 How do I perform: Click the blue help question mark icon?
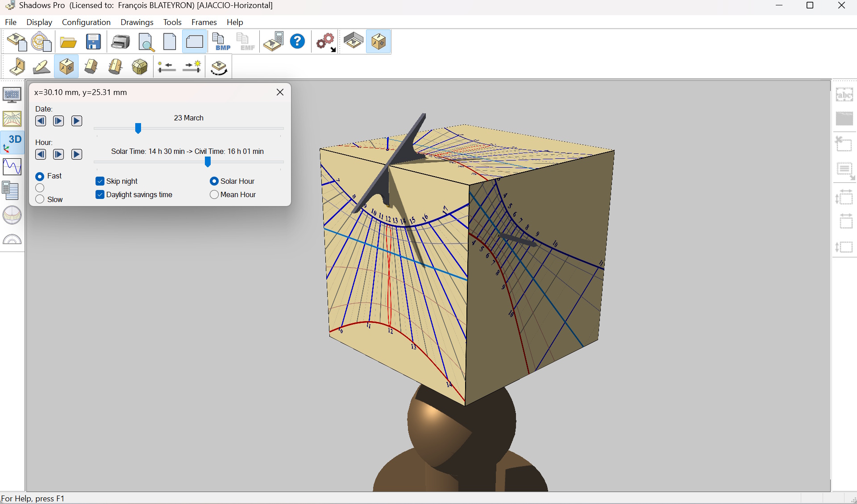click(x=298, y=41)
